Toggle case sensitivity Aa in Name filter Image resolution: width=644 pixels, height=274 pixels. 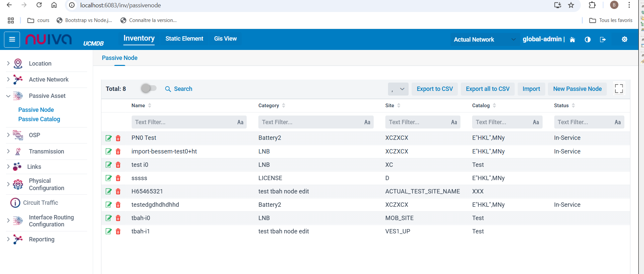click(x=240, y=122)
